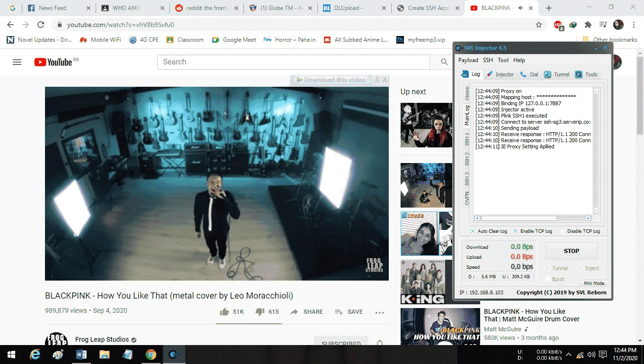Image resolution: width=644 pixels, height=364 pixels.
Task: Click the SUBSCRIBED button
Action: (341, 341)
